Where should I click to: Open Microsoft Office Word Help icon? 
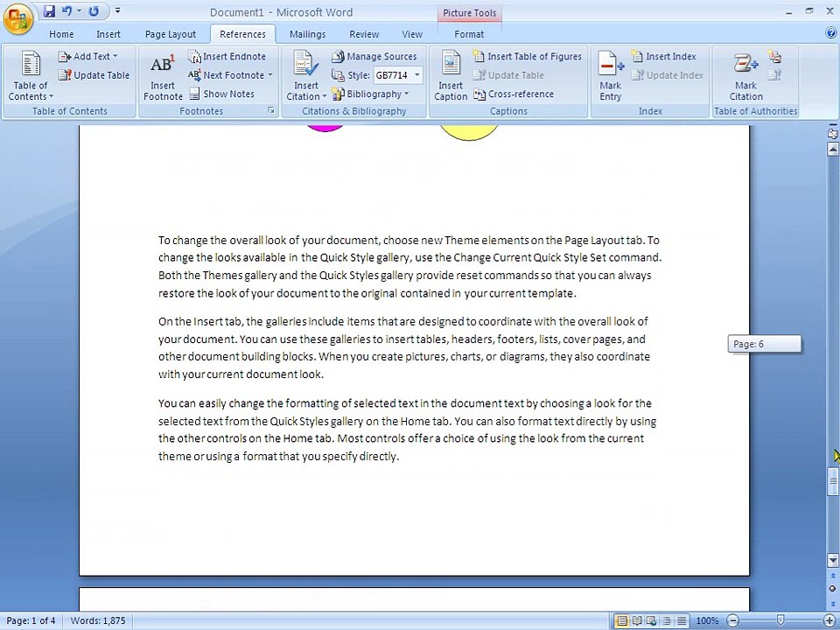coord(831,33)
